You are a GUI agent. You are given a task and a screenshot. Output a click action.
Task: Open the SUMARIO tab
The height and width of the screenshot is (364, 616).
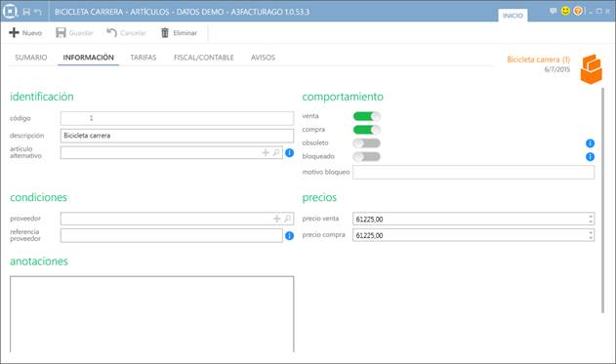pyautogui.click(x=31, y=58)
